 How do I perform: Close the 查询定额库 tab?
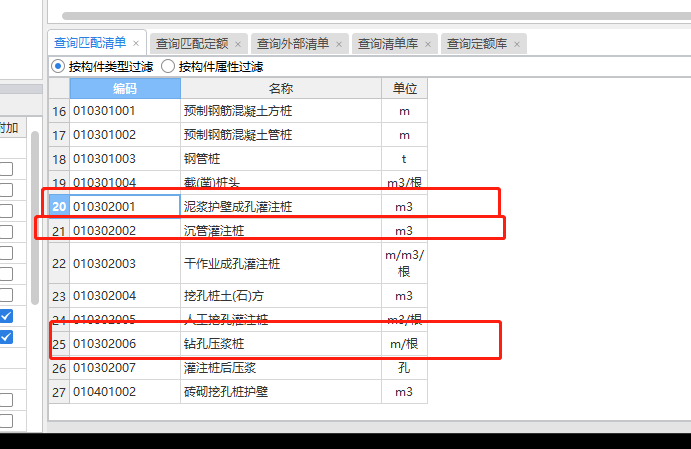tap(517, 44)
